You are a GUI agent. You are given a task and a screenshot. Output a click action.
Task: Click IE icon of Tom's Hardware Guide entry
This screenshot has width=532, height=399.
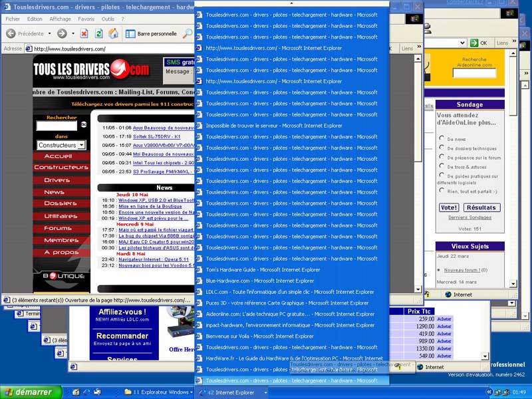tap(199, 270)
